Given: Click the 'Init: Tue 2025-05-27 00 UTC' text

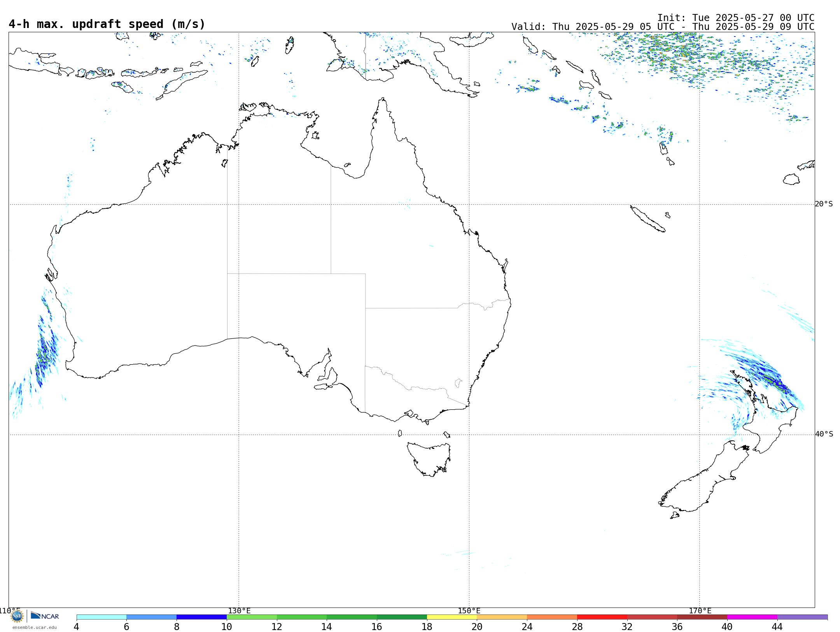Looking at the screenshot, I should click(x=736, y=18).
